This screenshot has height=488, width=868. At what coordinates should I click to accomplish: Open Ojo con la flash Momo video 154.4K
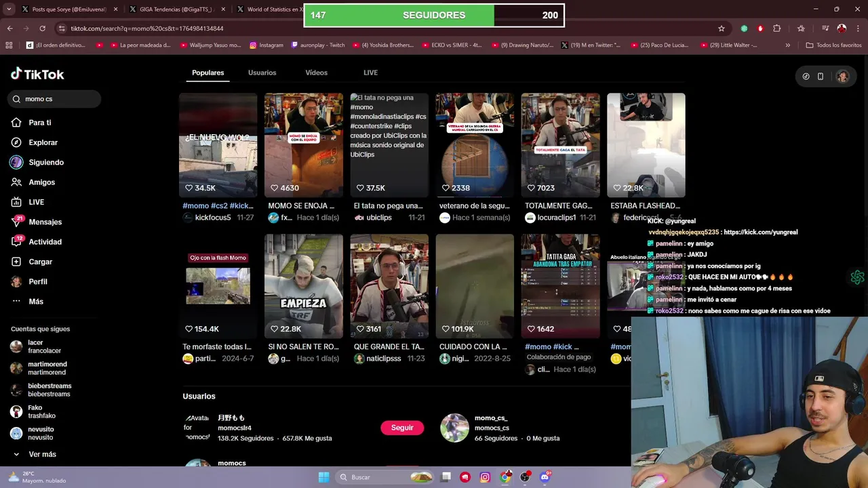pos(218,286)
